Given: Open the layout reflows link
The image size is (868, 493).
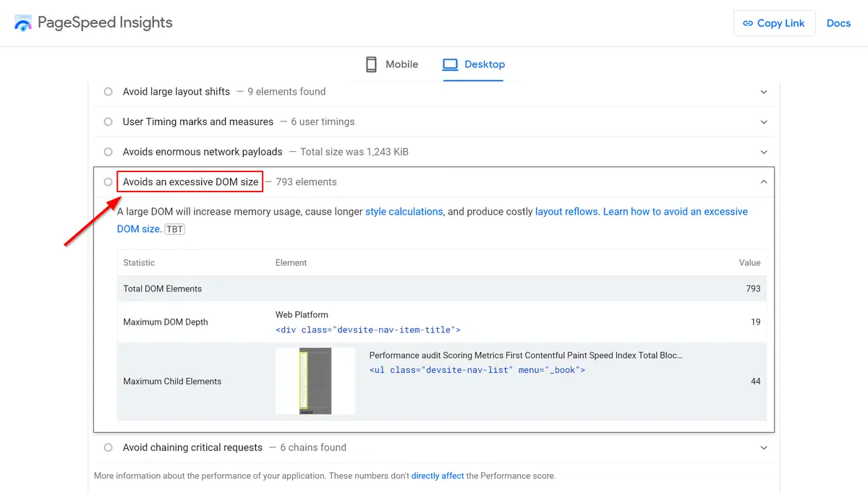Looking at the screenshot, I should (x=566, y=212).
